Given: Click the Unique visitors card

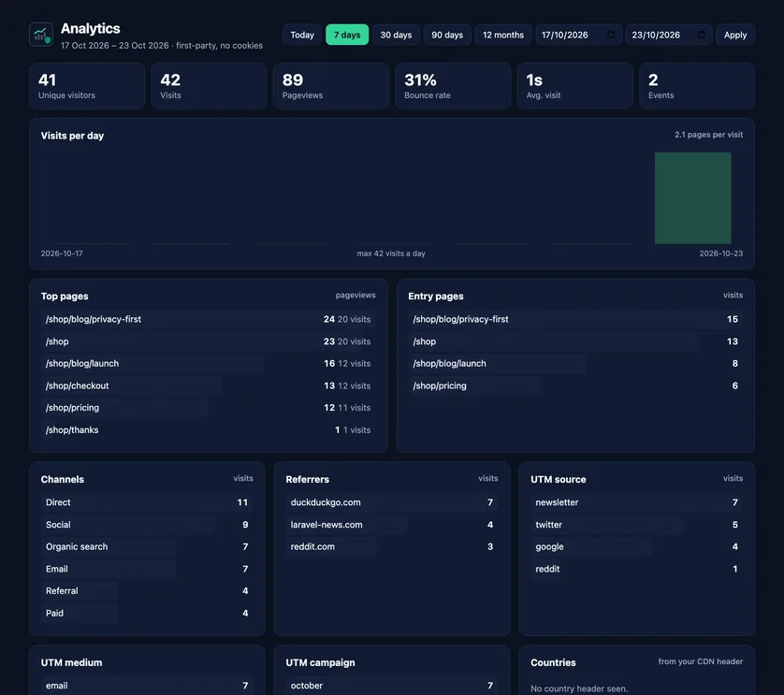Looking at the screenshot, I should (x=87, y=86).
